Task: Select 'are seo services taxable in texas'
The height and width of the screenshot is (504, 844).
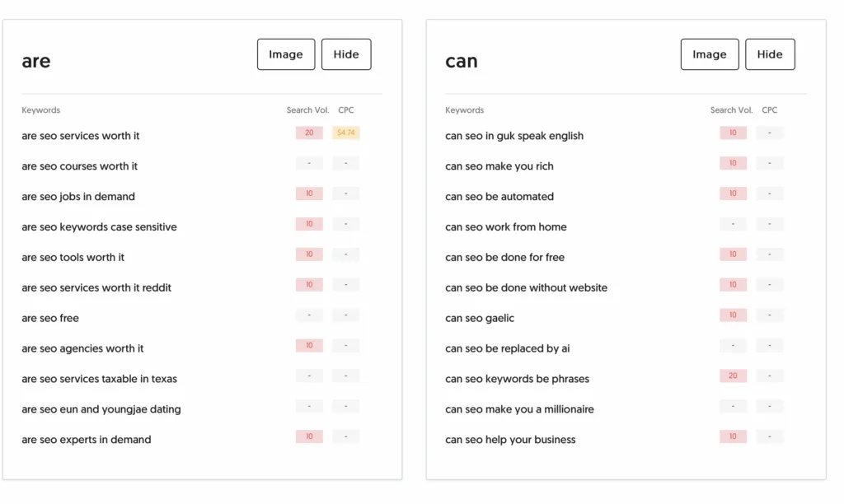Action: coord(99,379)
